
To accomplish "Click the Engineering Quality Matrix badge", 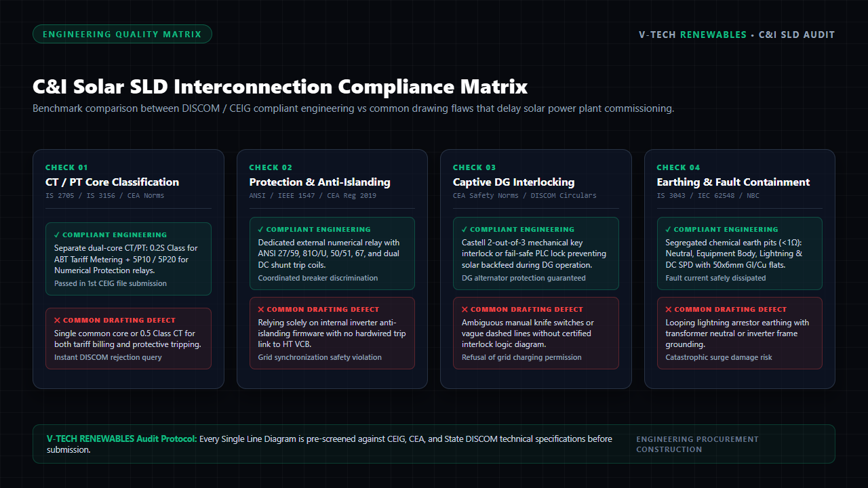I will 122,34.
